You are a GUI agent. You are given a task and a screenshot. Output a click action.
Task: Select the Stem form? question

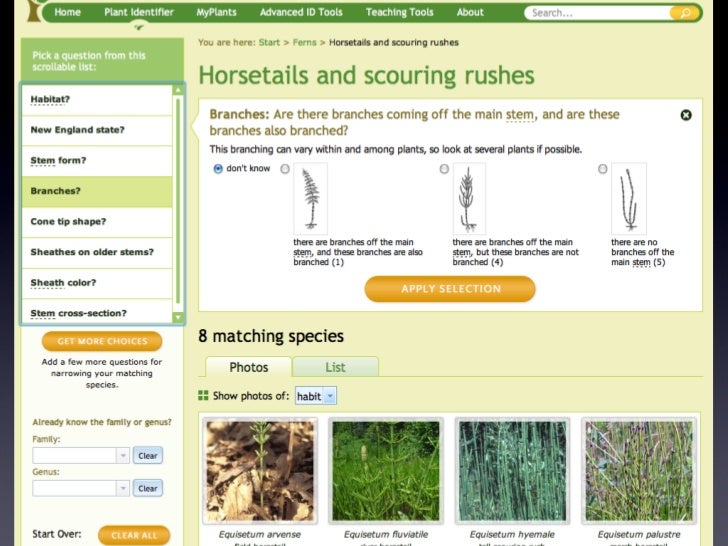tap(97, 161)
